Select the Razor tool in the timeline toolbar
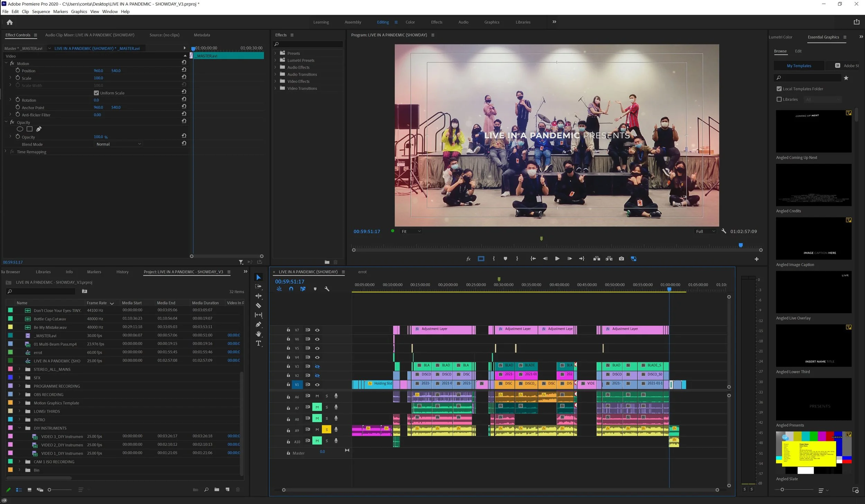The image size is (865, 504). (258, 305)
